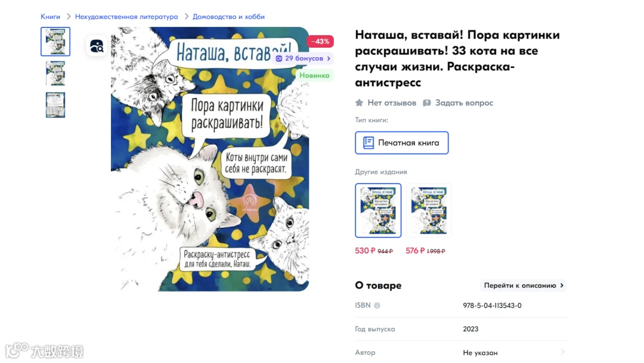Viewport: 644px width, 363px height.
Task: Click the bonus coin icon on 29 бонусов
Action: (x=279, y=59)
